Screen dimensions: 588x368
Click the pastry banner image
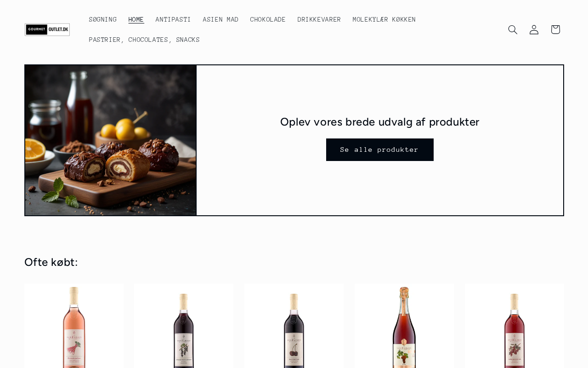[x=111, y=140]
